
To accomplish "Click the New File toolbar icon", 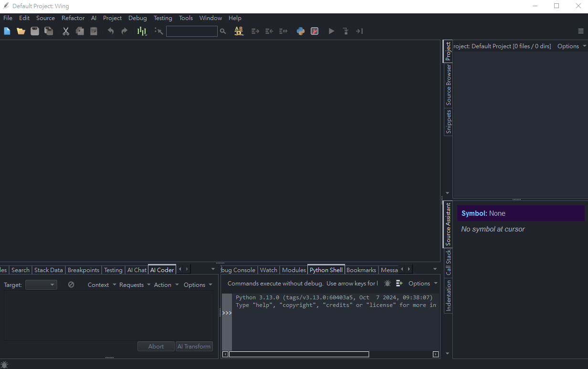I will [7, 31].
